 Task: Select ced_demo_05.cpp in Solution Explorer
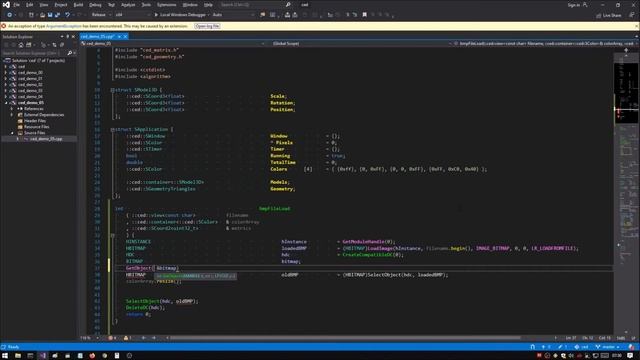[x=46, y=139]
